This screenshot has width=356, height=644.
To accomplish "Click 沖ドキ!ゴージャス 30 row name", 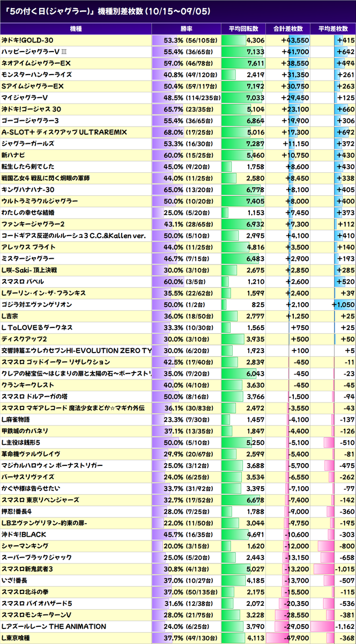I will tap(31, 109).
